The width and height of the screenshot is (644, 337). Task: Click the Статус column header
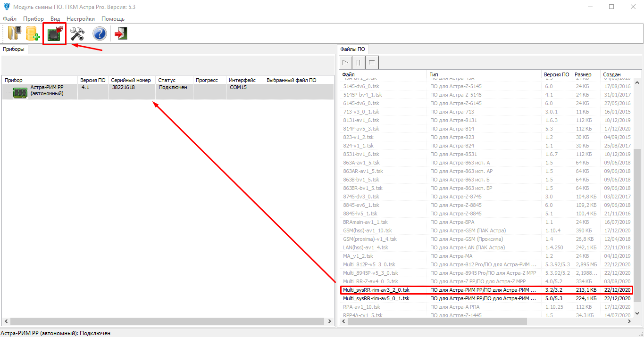174,80
